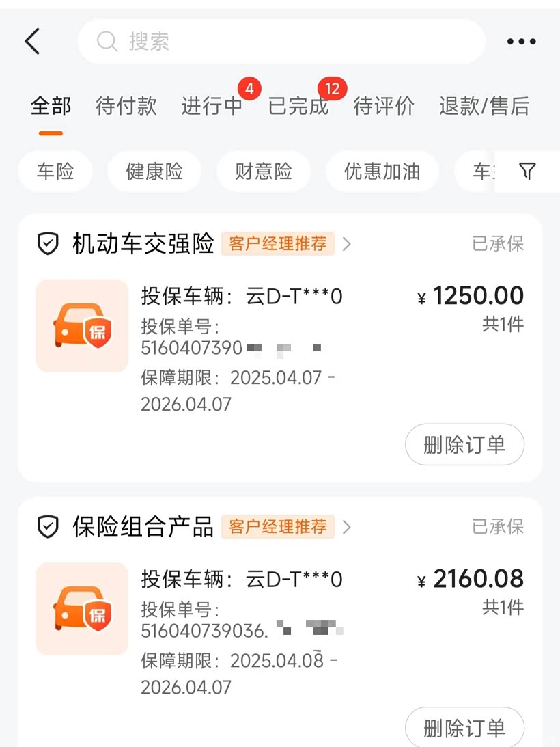Switch to the 进行中 tab
The width and height of the screenshot is (560, 747).
(212, 106)
